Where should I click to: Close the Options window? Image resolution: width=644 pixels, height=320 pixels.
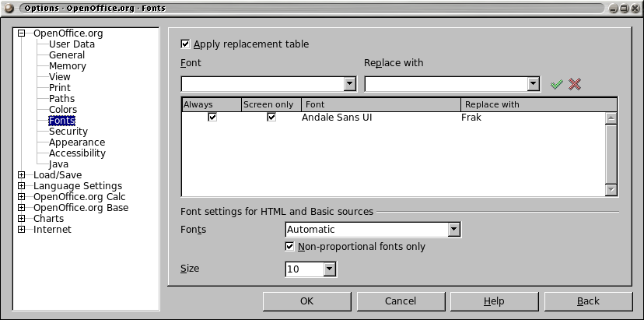tap(634, 9)
